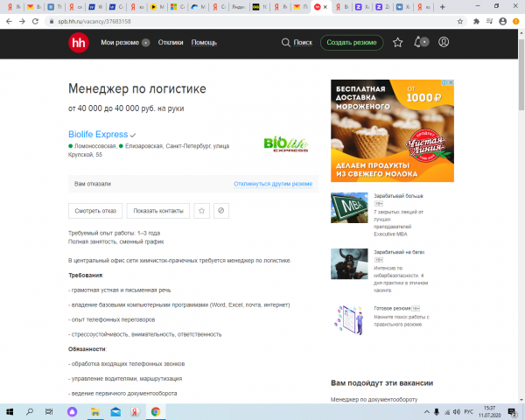Open the user profile icon
This screenshot has width=525, height=420.
(x=444, y=42)
